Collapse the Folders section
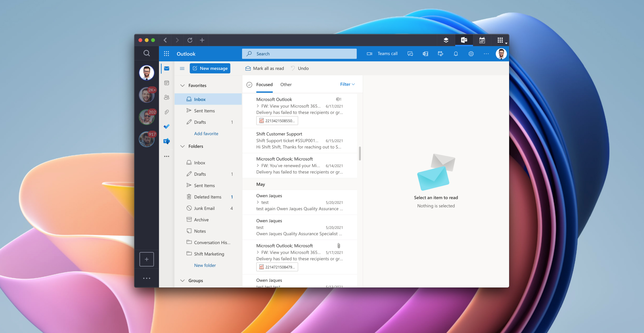Screen dimensions: 644x333 pyautogui.click(x=182, y=146)
